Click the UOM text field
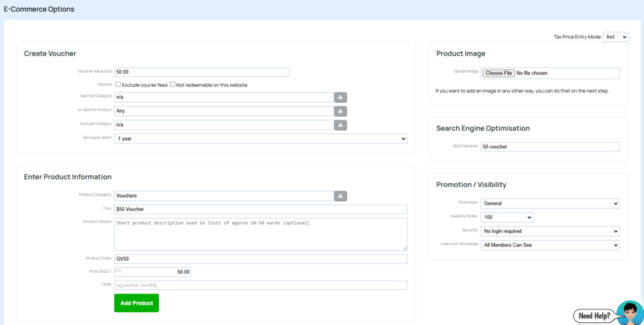644x325 pixels. [260, 285]
